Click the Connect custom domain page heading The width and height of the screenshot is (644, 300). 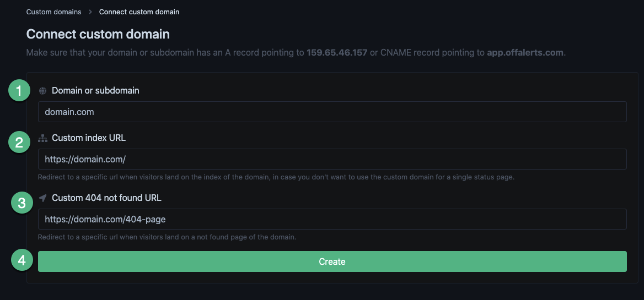(98, 34)
